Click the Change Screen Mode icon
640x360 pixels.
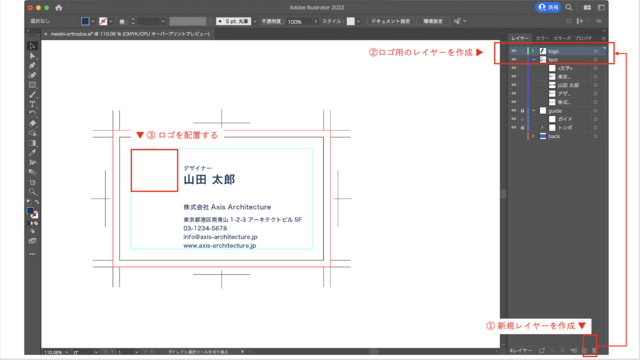pos(32,241)
